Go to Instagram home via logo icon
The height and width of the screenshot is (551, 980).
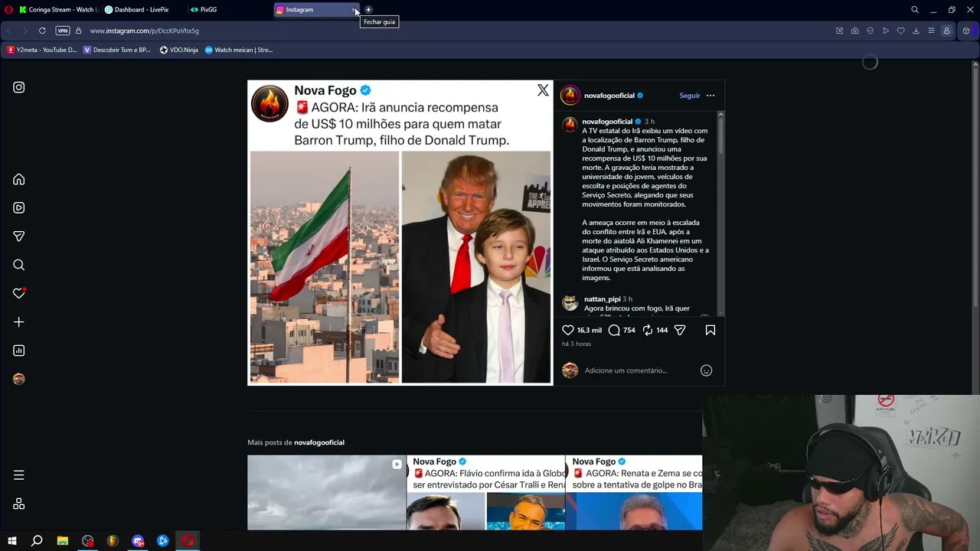coord(19,87)
